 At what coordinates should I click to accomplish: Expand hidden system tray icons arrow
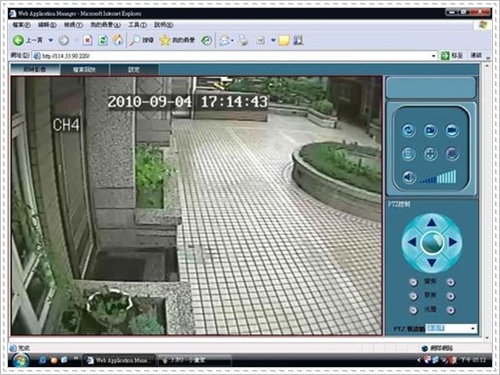point(418,360)
